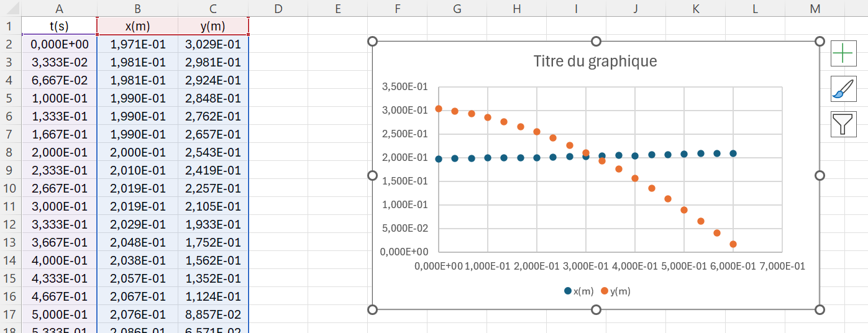The height and width of the screenshot is (333, 868).
Task: Click cell with value 2,048E-01
Action: (137, 242)
